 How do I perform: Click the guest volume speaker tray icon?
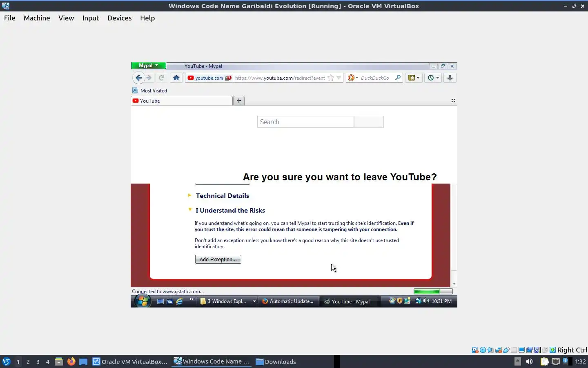[x=426, y=301]
